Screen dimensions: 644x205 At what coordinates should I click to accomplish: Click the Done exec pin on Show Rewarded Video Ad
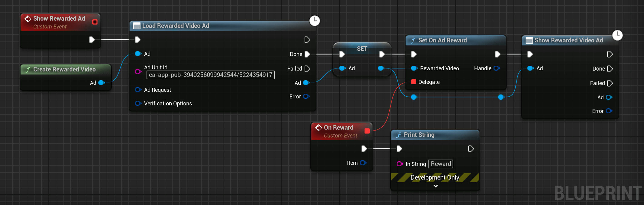click(610, 69)
